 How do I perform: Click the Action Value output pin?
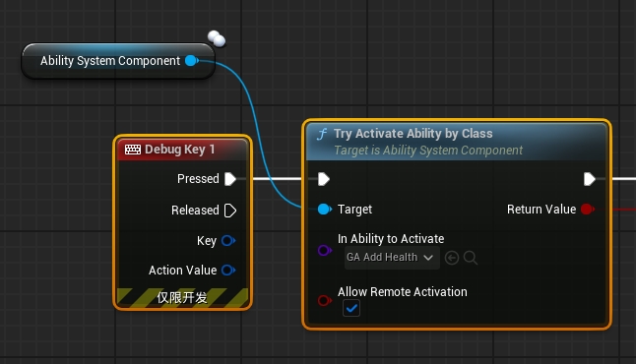pyautogui.click(x=228, y=270)
